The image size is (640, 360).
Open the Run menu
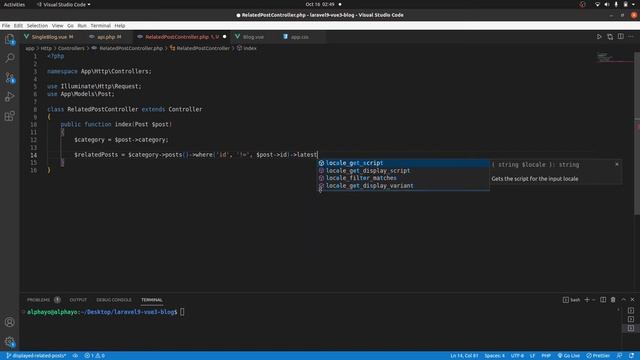[x=82, y=25]
